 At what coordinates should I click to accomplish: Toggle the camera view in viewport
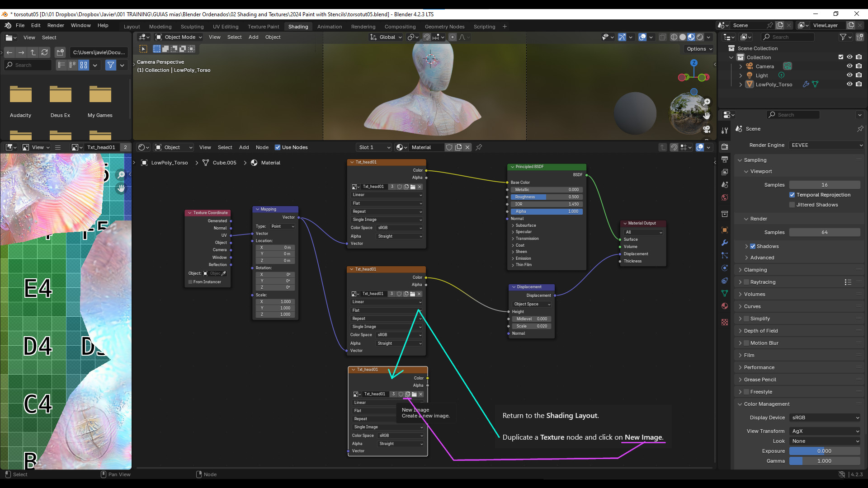pos(707,130)
